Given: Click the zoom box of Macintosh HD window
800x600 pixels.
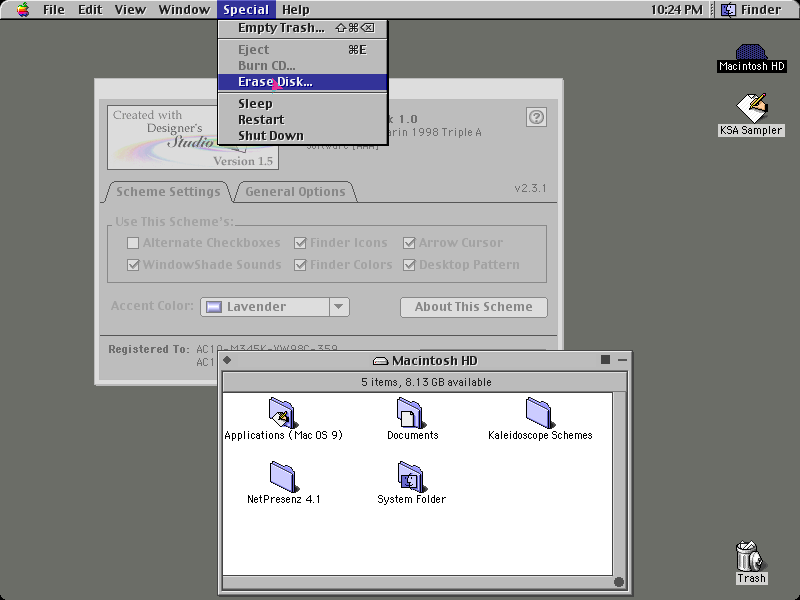Looking at the screenshot, I should pyautogui.click(x=606, y=360).
